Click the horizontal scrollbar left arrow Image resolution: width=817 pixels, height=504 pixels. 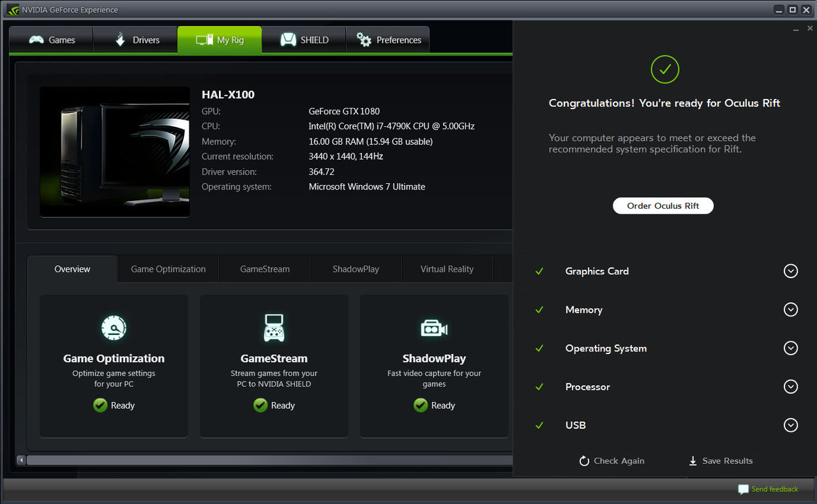click(20, 459)
